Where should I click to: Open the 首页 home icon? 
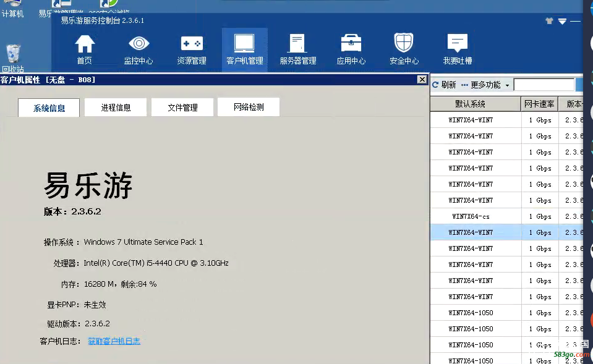coord(84,49)
